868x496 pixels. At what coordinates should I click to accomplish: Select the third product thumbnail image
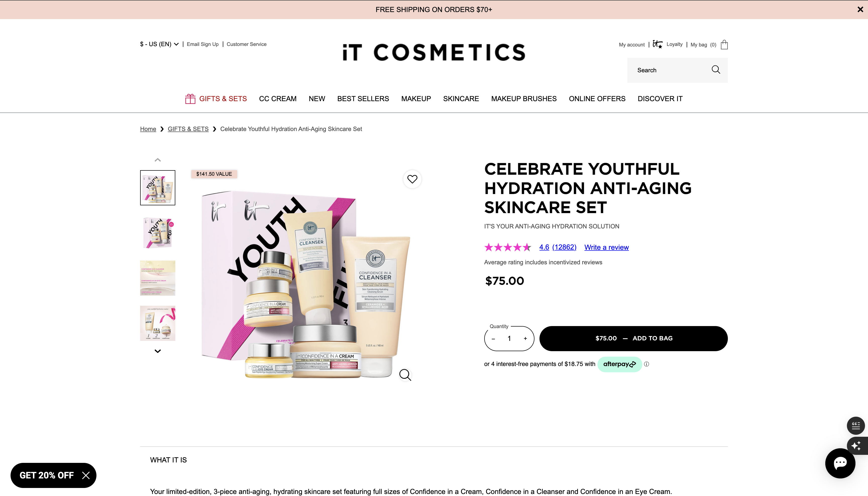point(157,278)
